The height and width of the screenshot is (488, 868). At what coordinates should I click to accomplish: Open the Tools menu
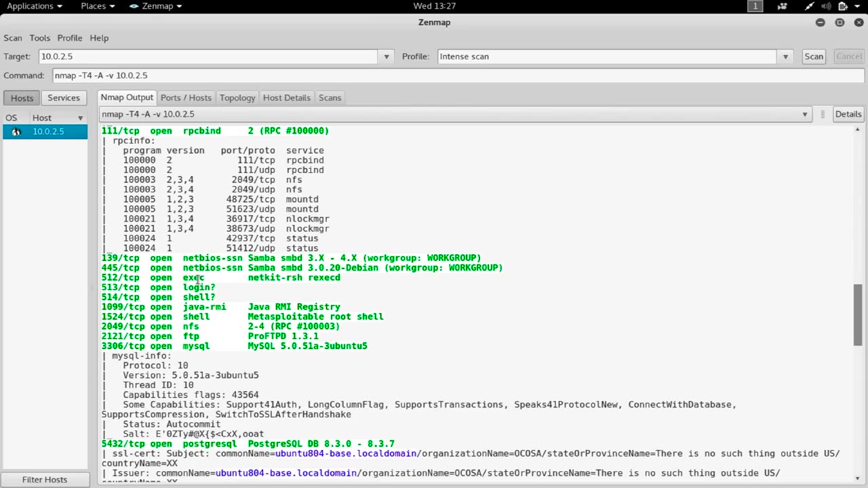pos(40,38)
